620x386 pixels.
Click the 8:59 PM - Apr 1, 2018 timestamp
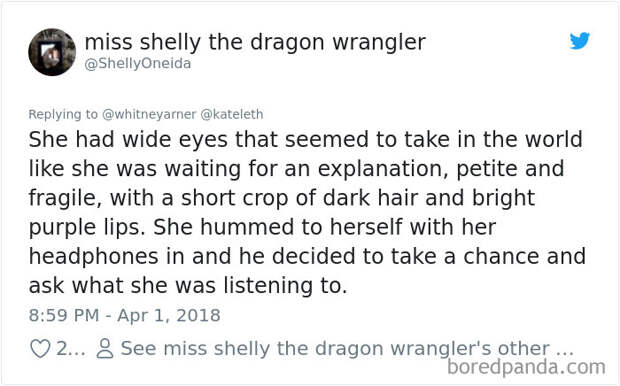(125, 316)
